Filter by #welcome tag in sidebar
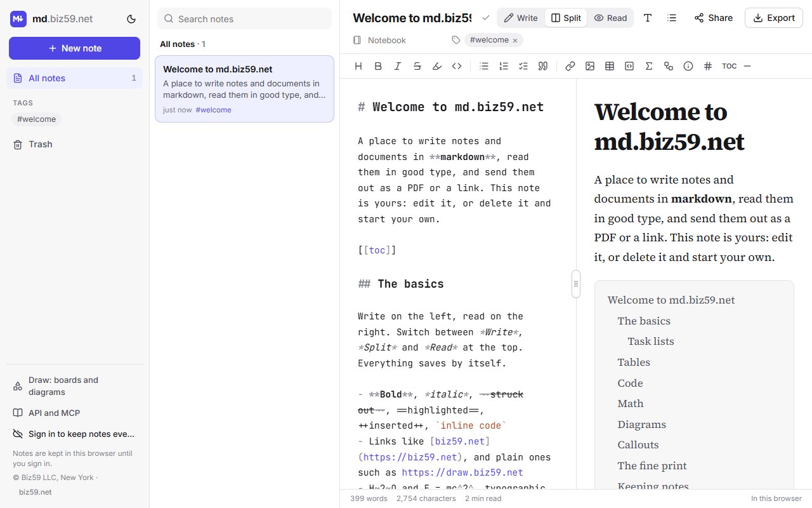This screenshot has height=508, width=812. [x=36, y=119]
